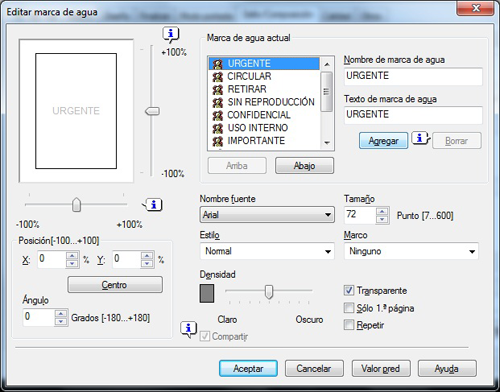Open help with Ayuda button

point(447,368)
